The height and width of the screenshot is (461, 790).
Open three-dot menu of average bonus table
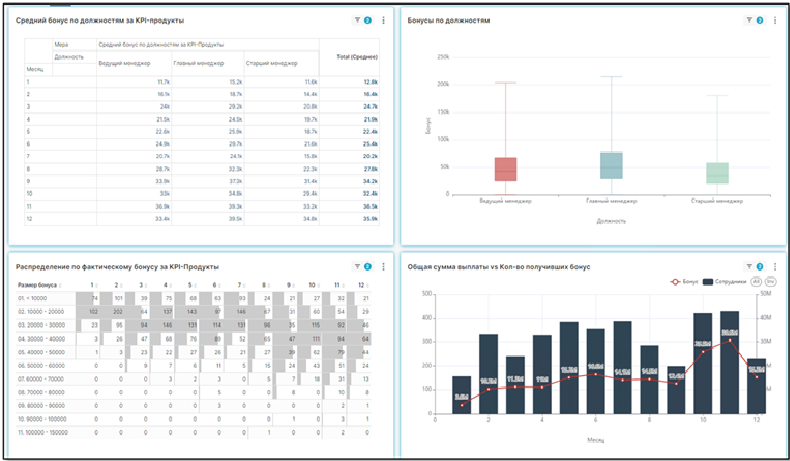[383, 20]
